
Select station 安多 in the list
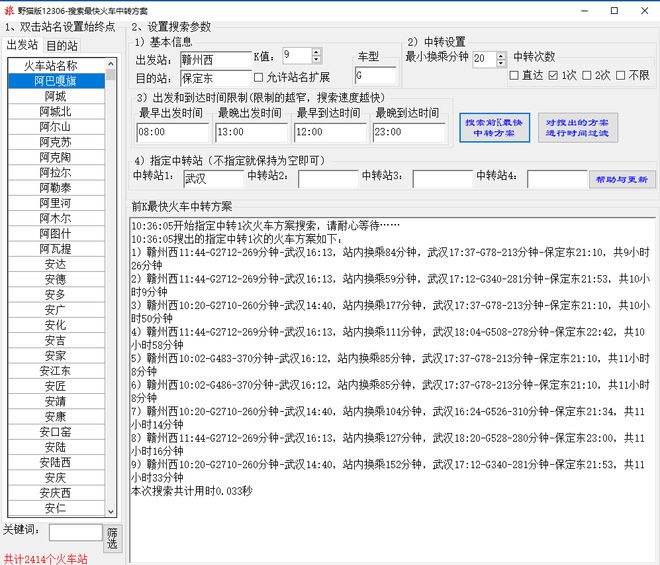56,294
